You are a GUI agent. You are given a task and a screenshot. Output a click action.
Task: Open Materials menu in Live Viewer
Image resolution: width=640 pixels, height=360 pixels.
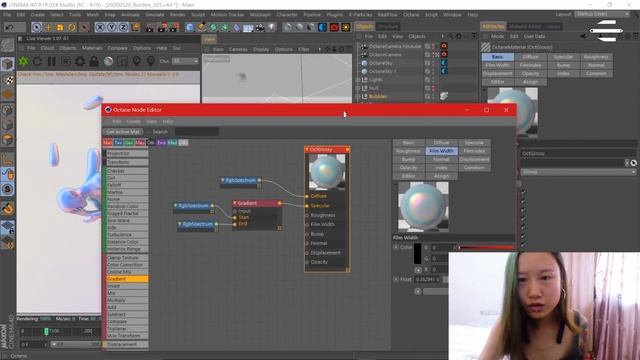92,48
